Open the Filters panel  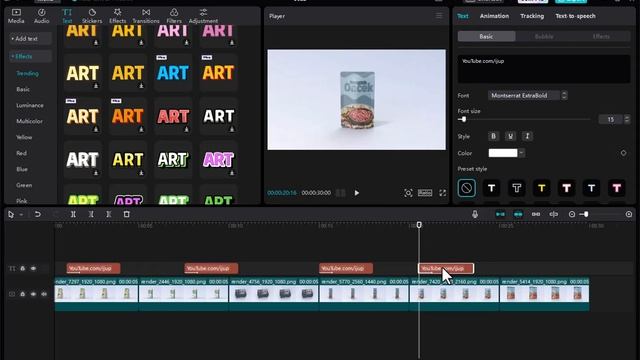click(174, 16)
